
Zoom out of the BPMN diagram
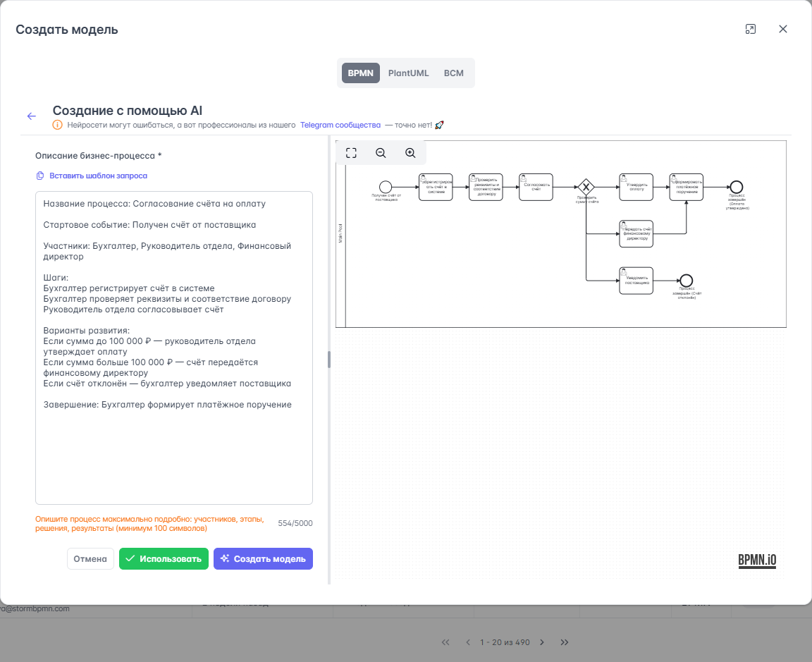381,153
